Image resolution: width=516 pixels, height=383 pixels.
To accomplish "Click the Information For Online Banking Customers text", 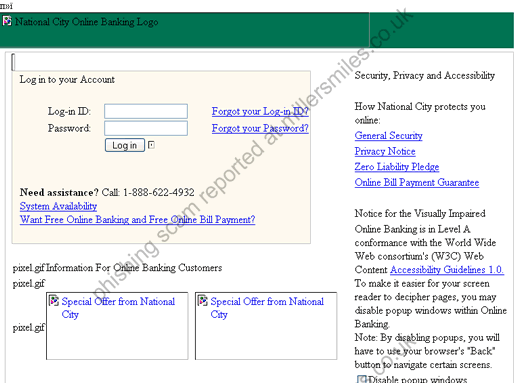I will (x=134, y=268).
